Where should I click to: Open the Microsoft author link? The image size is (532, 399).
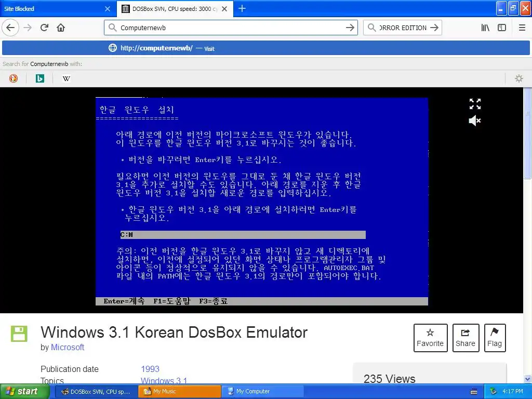(68, 347)
